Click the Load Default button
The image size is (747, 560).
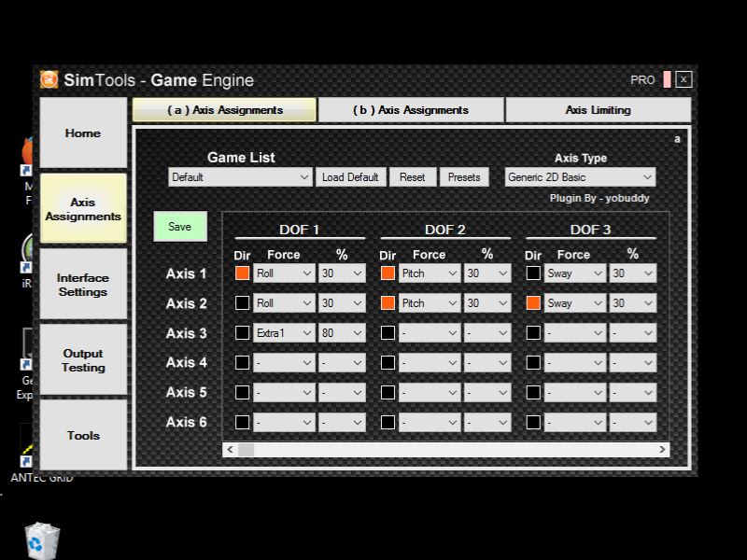351,177
